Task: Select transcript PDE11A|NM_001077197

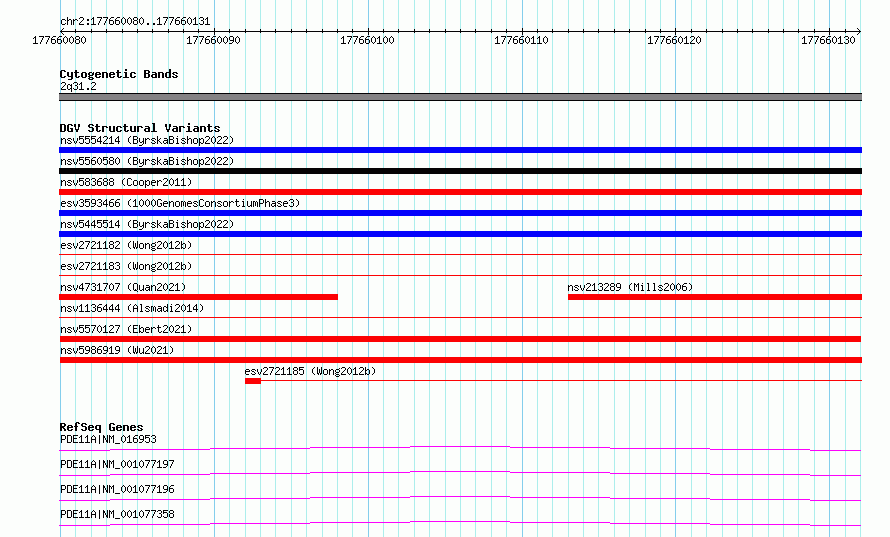Action: (x=117, y=464)
